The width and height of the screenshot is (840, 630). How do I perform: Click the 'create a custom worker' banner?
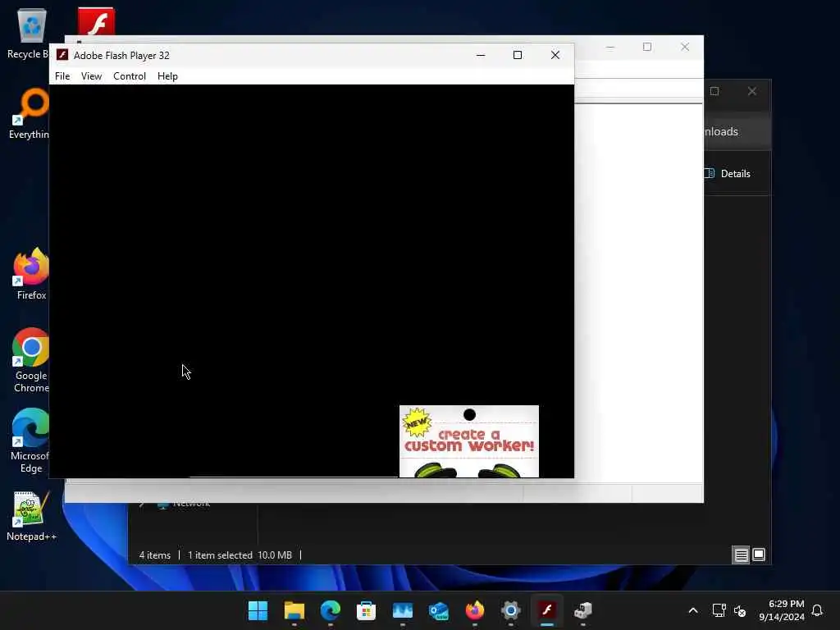tap(468, 441)
